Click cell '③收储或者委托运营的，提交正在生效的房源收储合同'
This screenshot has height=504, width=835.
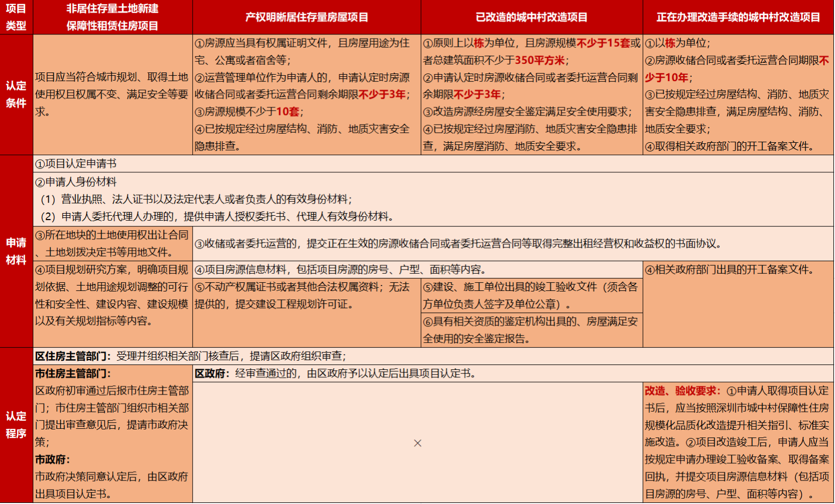(x=513, y=243)
